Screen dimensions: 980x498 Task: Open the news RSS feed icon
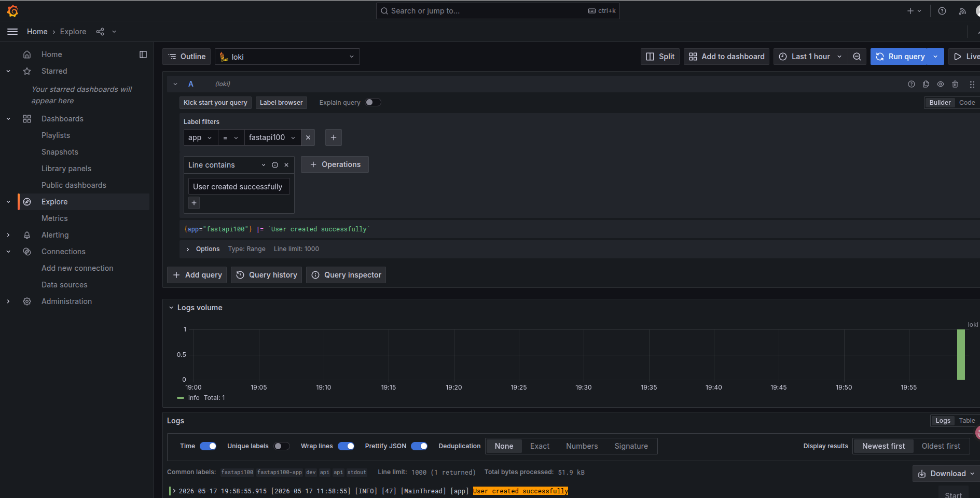(962, 11)
